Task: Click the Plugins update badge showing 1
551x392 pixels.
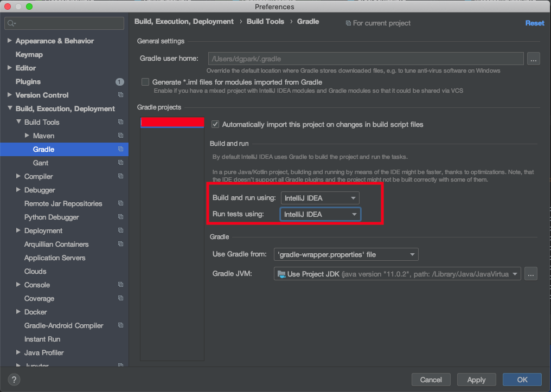Action: click(x=119, y=82)
